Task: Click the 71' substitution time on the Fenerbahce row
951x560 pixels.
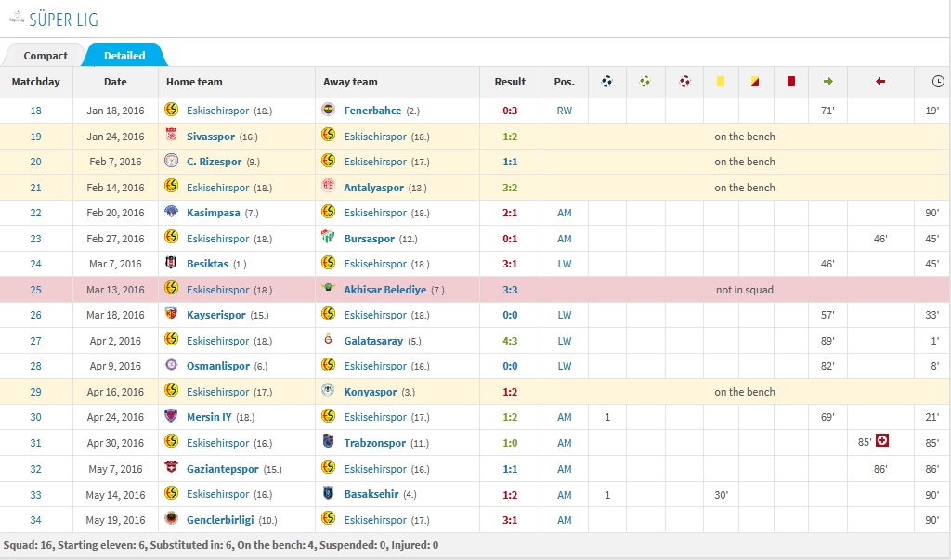Action: pos(827,111)
